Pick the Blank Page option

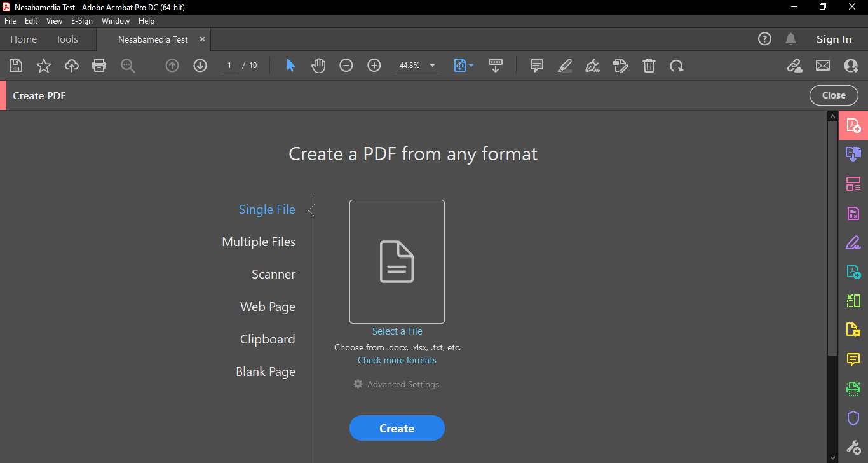[x=266, y=372]
